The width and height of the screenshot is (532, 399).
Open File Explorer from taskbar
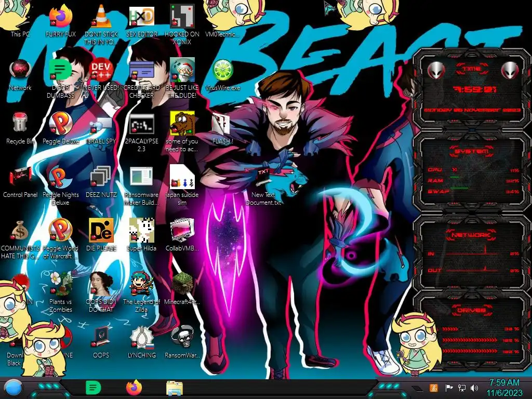175,388
